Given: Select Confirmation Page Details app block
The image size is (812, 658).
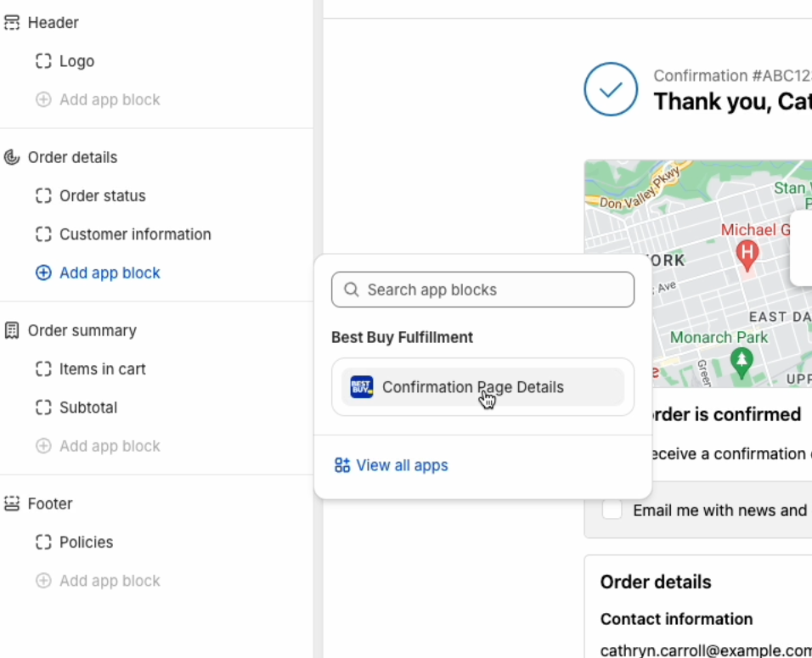Looking at the screenshot, I should click(482, 386).
